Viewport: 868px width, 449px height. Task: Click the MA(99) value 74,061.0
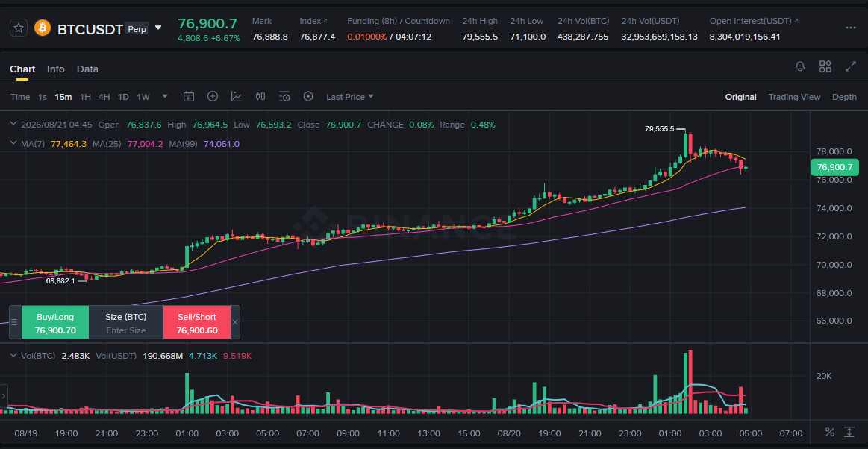coord(222,144)
